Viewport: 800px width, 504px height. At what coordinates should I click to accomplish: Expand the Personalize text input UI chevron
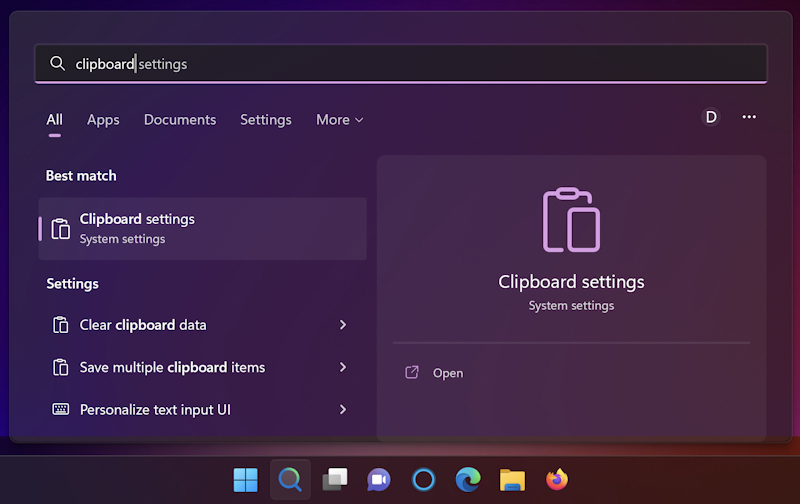(x=343, y=410)
